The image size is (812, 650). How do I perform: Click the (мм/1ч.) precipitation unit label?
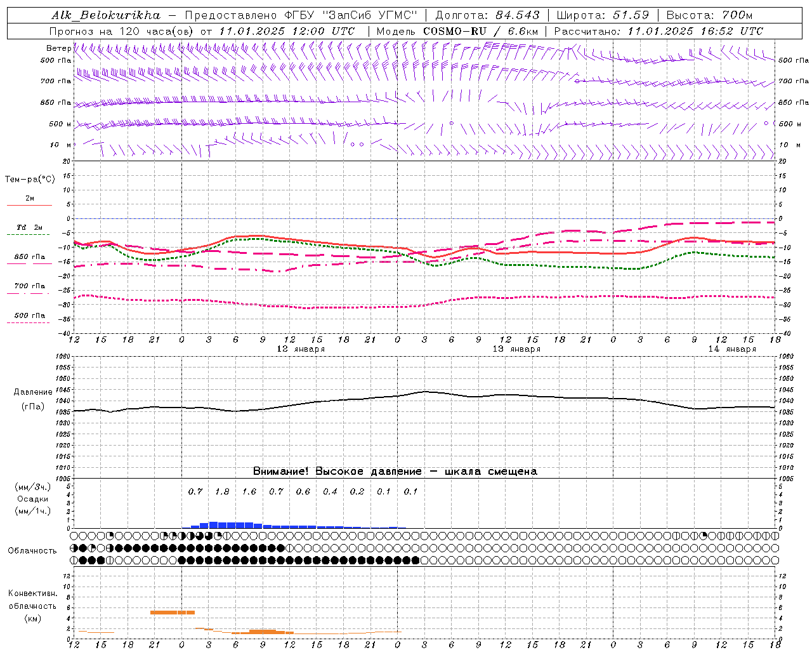(x=32, y=511)
